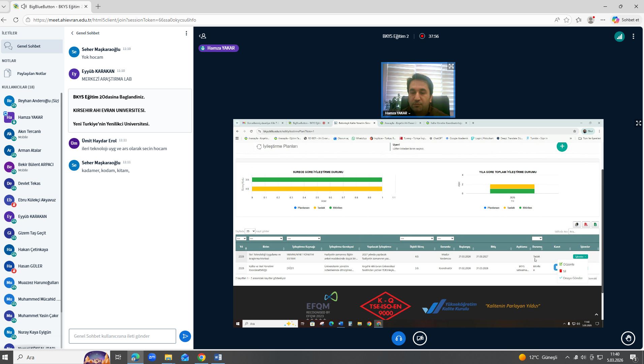Open Windows Task View

coord(118,357)
